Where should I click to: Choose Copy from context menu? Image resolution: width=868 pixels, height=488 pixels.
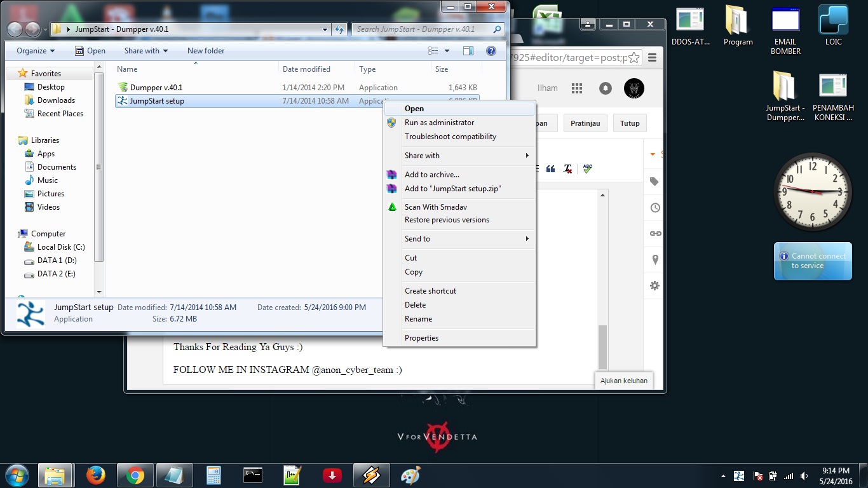pos(459,272)
